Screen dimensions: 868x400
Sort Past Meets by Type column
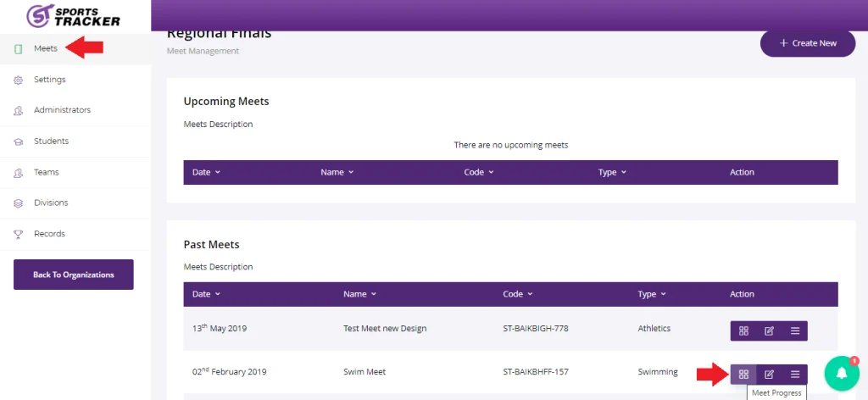coord(651,294)
